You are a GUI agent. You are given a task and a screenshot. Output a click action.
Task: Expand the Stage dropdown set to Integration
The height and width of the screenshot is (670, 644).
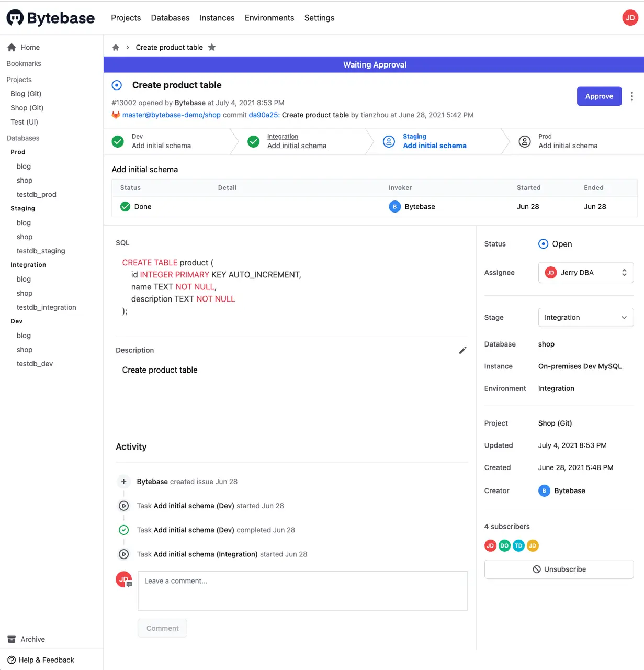[x=585, y=317]
